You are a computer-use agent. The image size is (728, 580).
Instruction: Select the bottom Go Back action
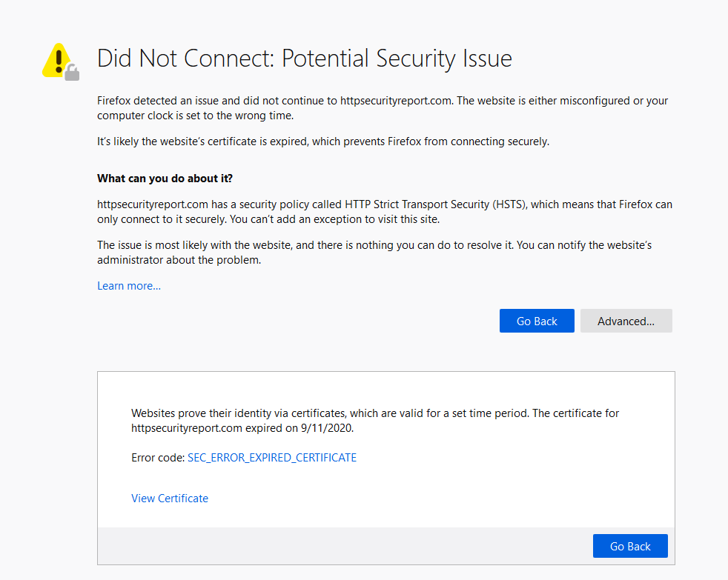pos(629,546)
